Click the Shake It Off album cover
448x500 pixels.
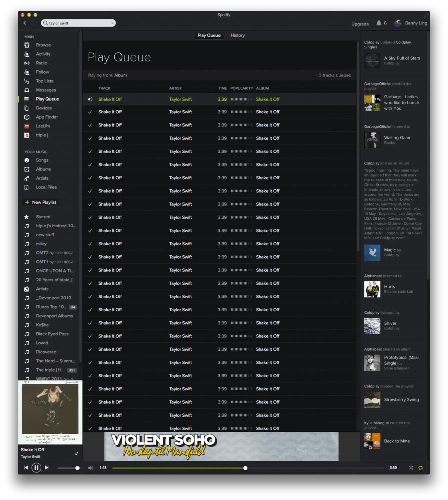tap(50, 412)
